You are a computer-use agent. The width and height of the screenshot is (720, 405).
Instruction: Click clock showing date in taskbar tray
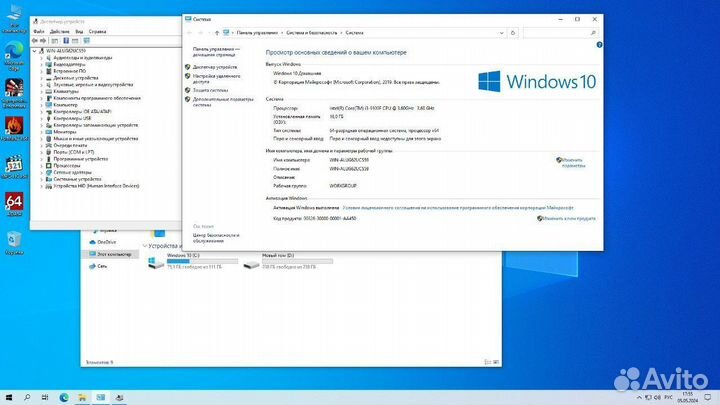(688, 397)
